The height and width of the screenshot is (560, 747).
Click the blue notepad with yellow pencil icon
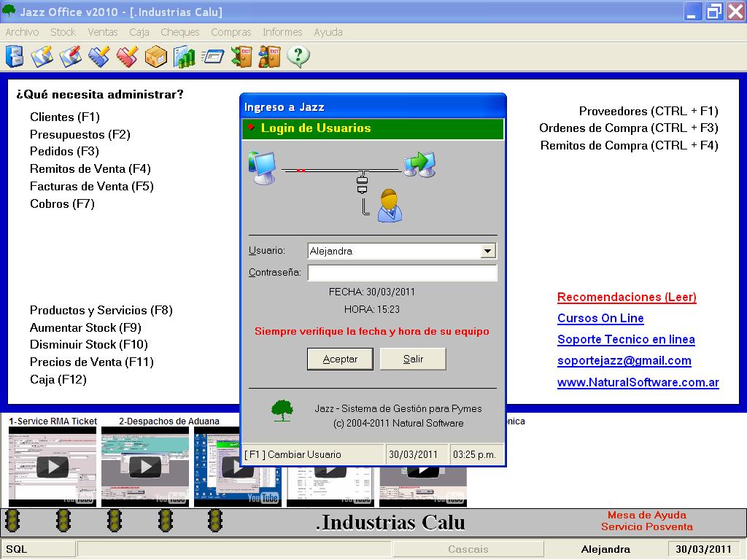pos(42,57)
